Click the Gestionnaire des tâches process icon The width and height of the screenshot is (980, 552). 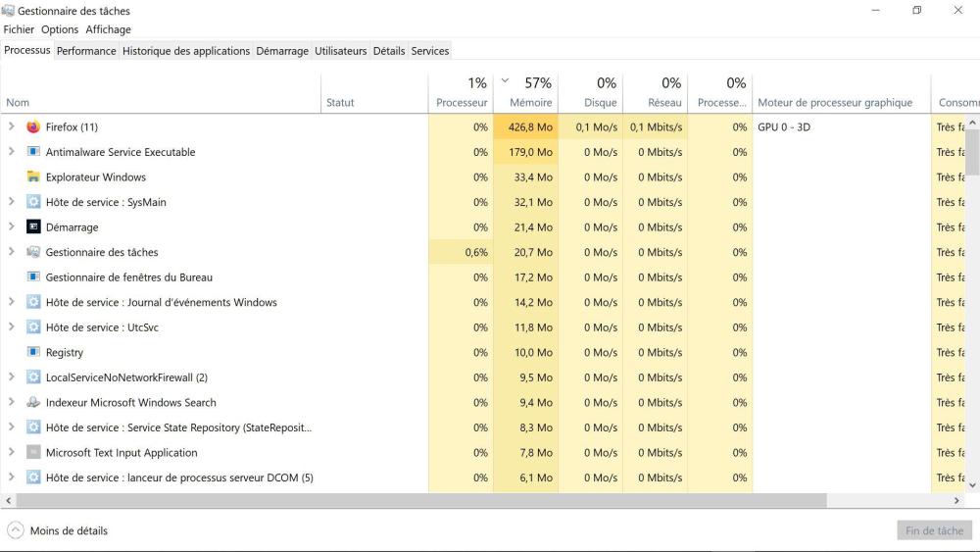click(33, 252)
